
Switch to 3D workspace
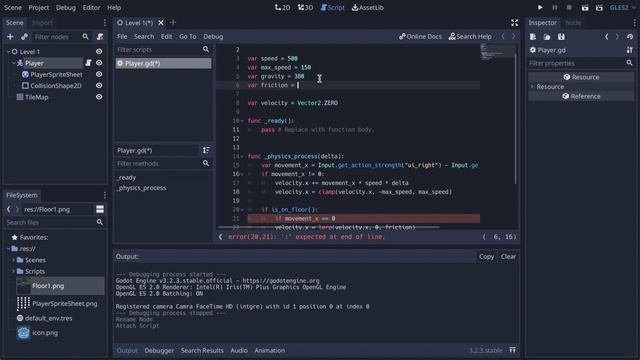pyautogui.click(x=305, y=7)
